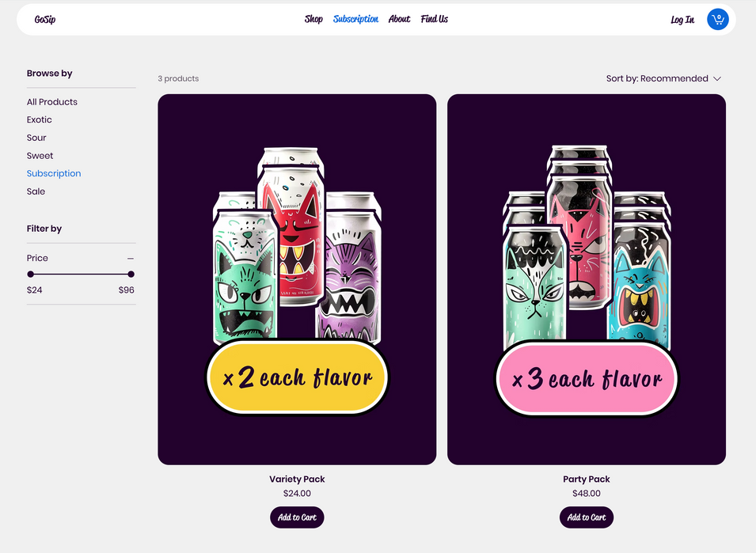Add Party Pack to cart
This screenshot has height=553, width=756.
[x=587, y=517]
